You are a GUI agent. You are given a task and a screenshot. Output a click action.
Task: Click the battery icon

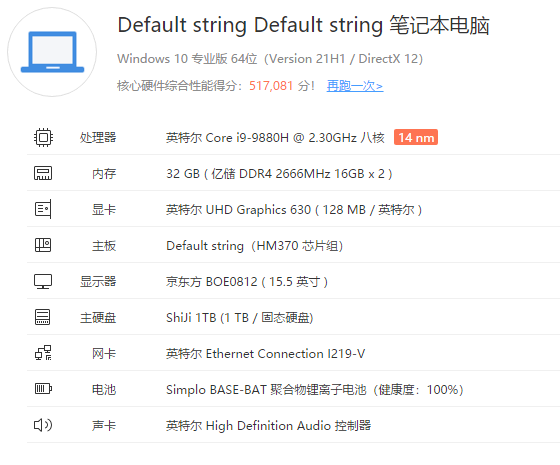[43, 389]
